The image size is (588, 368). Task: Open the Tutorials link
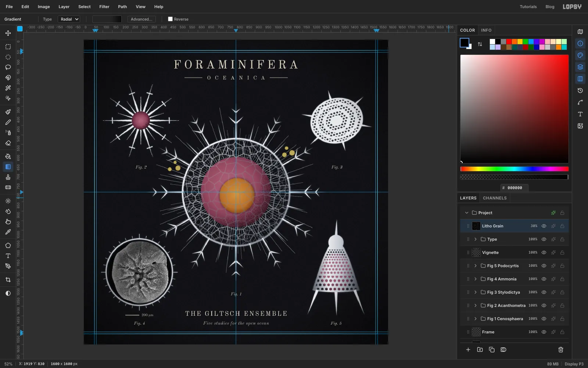pos(528,7)
